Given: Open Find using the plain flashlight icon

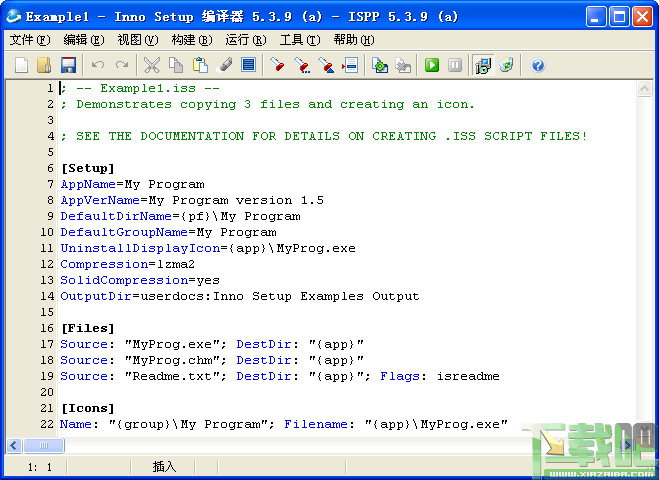Looking at the screenshot, I should click(x=277, y=65).
